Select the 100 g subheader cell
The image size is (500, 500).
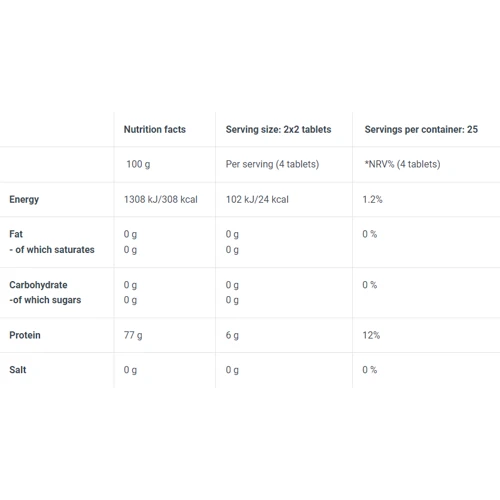(138, 164)
